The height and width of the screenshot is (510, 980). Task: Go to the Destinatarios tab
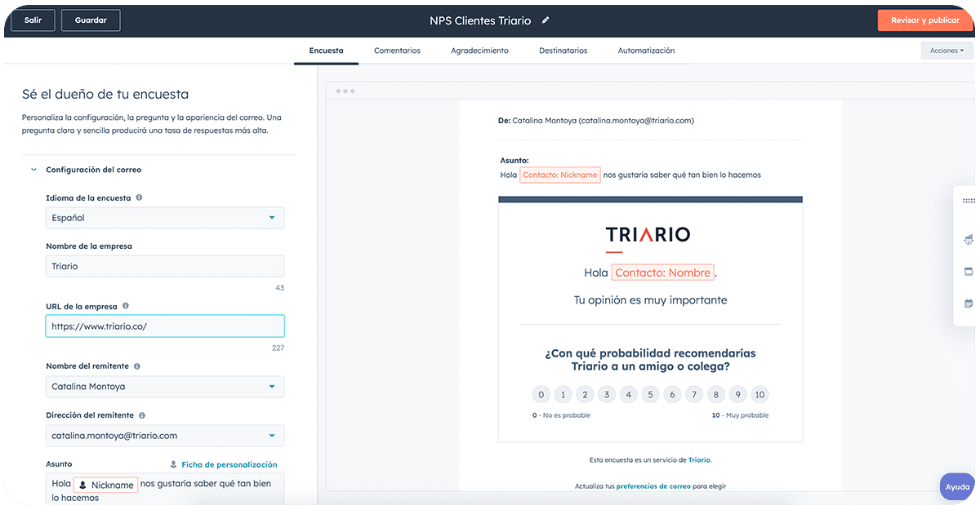[x=563, y=51]
